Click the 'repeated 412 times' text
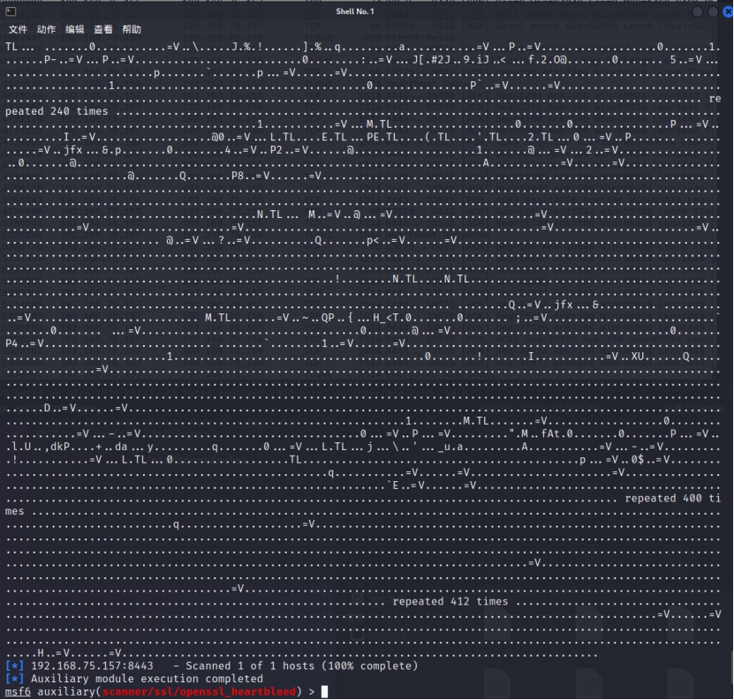 pyautogui.click(x=450, y=602)
